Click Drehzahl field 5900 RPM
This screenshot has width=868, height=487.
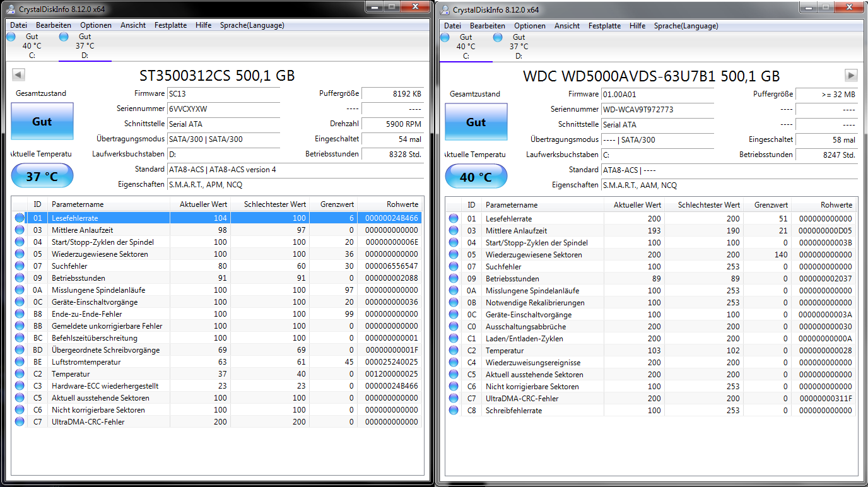click(392, 124)
